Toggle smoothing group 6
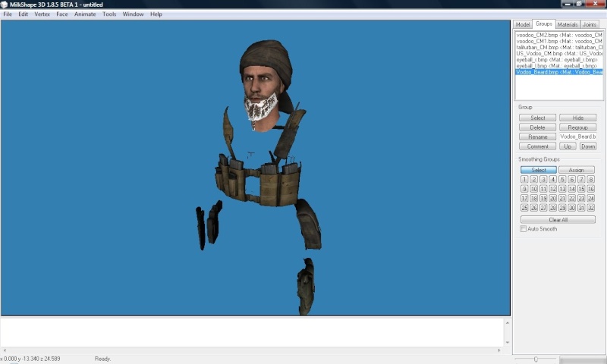 click(x=572, y=179)
